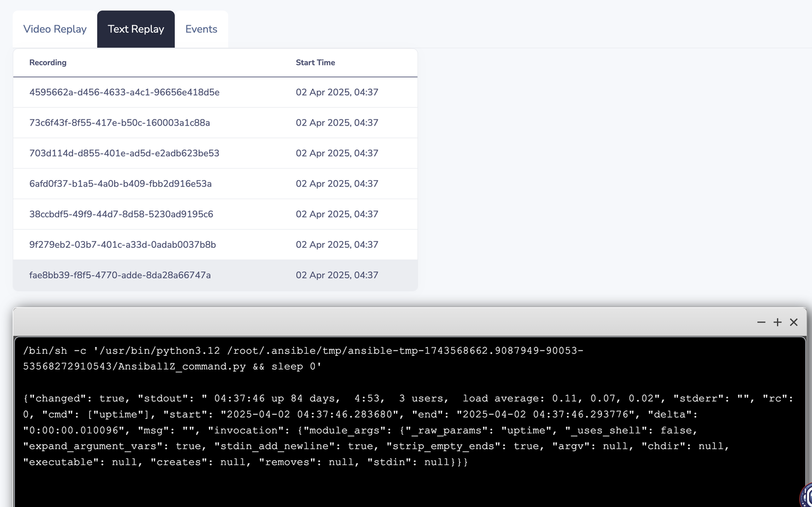Click start time of recording 4595662a
This screenshot has height=507, width=812.
coord(337,92)
